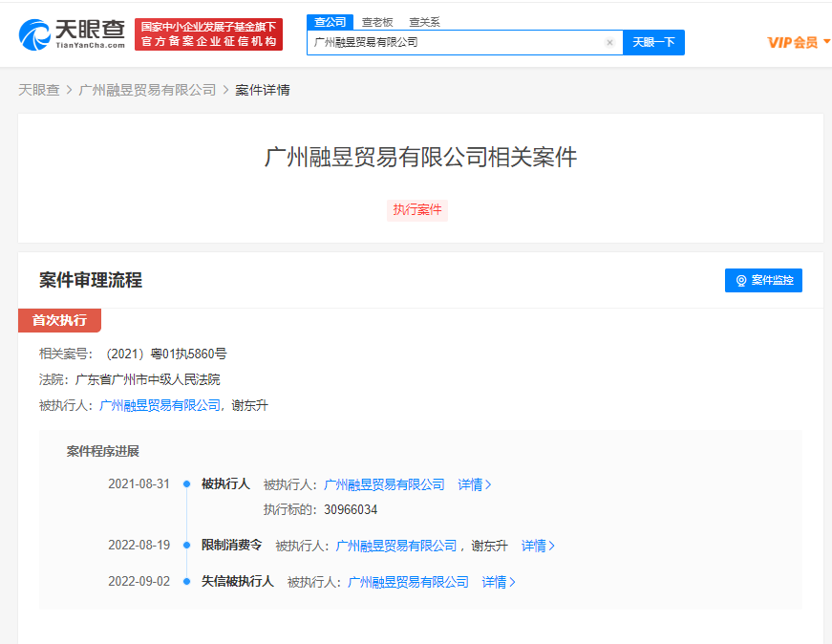Switch to the 查关系 search tab
This screenshot has height=644, width=832.
click(424, 22)
